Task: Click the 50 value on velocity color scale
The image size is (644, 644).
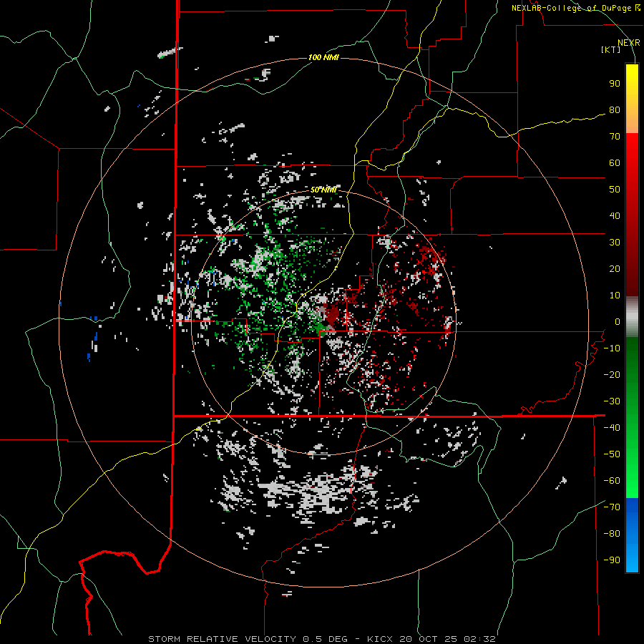Action: [x=615, y=190]
